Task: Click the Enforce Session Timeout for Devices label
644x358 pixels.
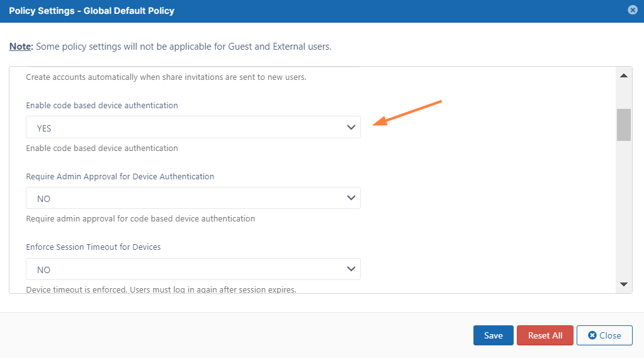Action: point(93,247)
